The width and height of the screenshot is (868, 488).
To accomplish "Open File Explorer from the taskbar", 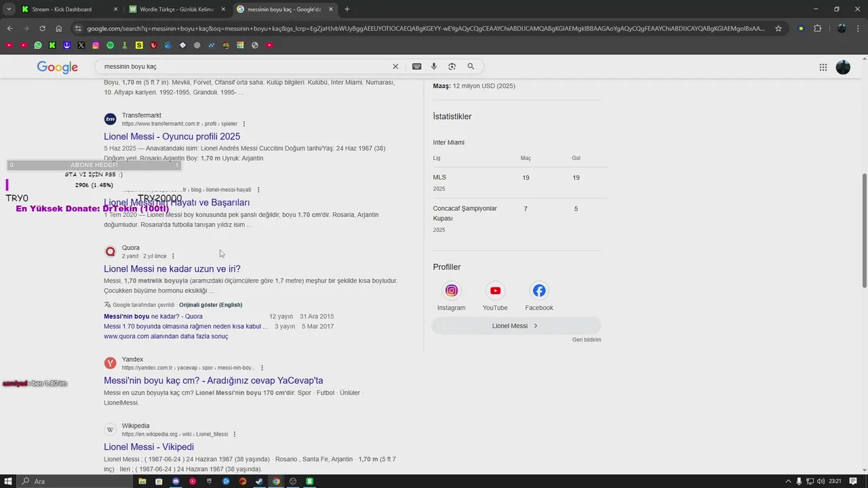I will pyautogui.click(x=142, y=481).
